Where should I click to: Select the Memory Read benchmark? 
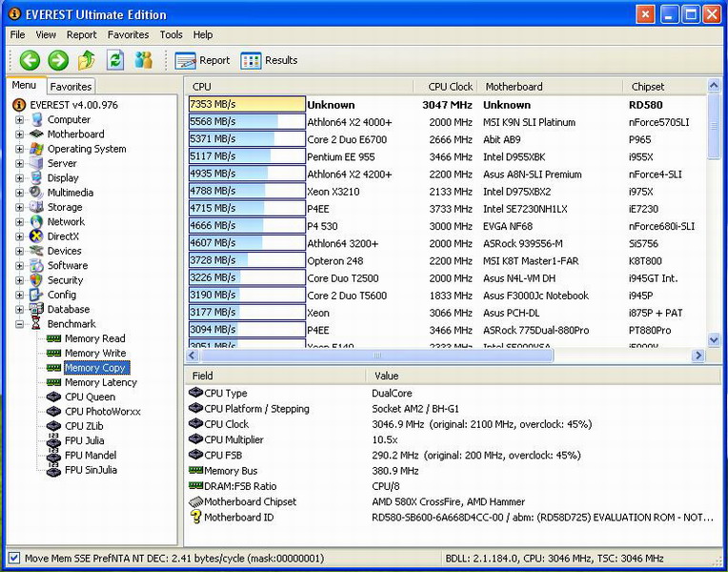pyautogui.click(x=94, y=338)
